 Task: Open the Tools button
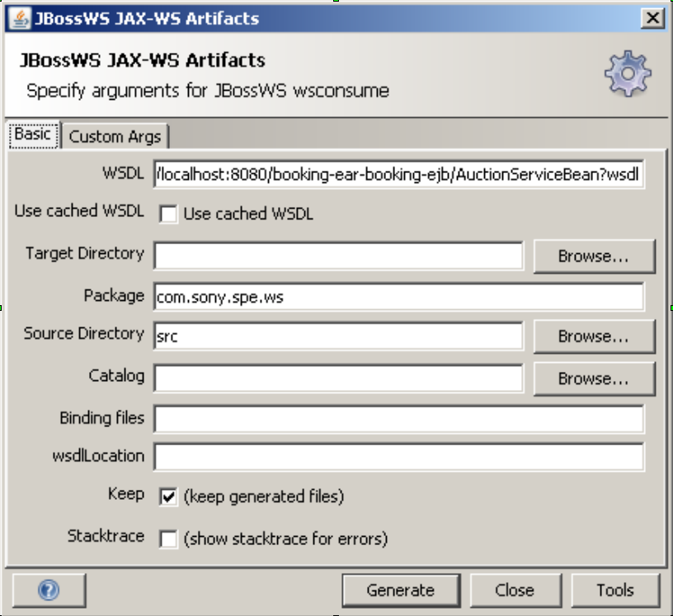[x=615, y=590]
